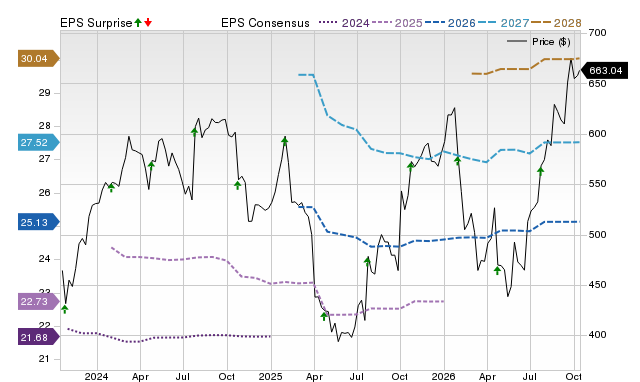This screenshot has height=382, width=640.
Task: Toggle the 2028 consensus series in the legend
Action: [556, 23]
